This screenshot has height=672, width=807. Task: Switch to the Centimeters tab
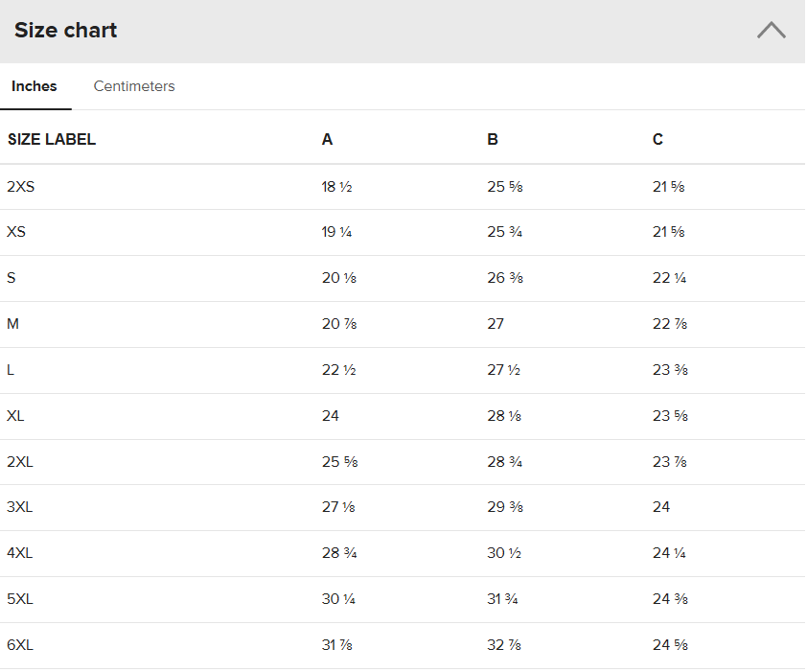coord(134,86)
